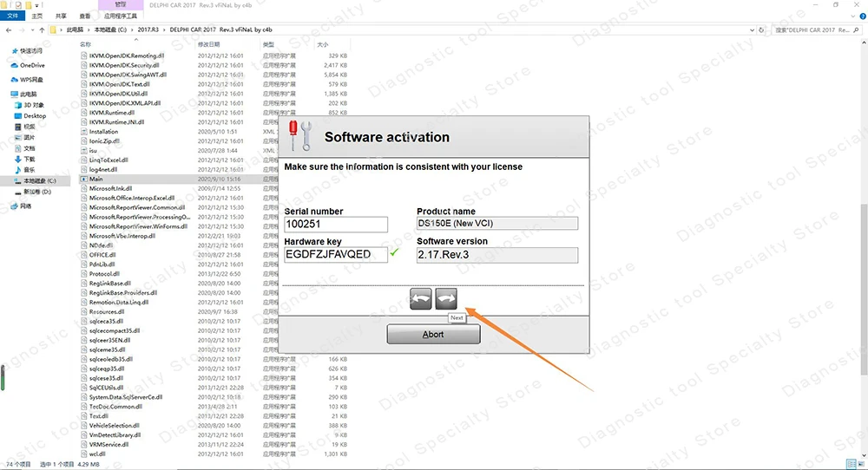Click the Next arrow button in activation dialog
This screenshot has height=470, width=868.
[x=446, y=299]
